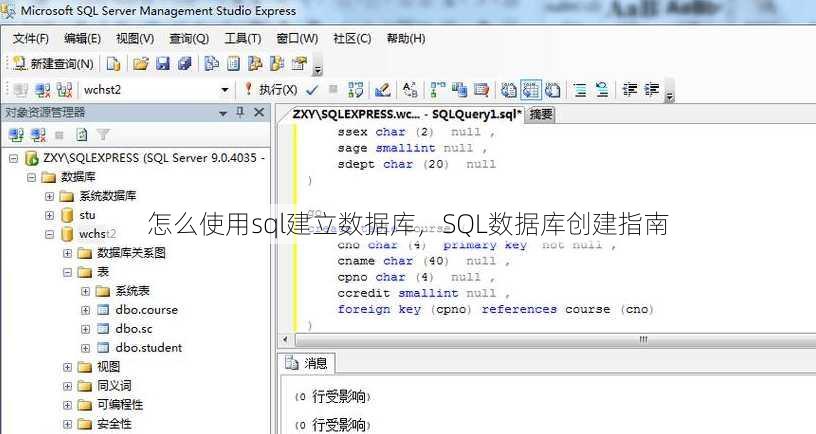Collapse the ZXY\SQLEXPRESS server node

point(13,158)
